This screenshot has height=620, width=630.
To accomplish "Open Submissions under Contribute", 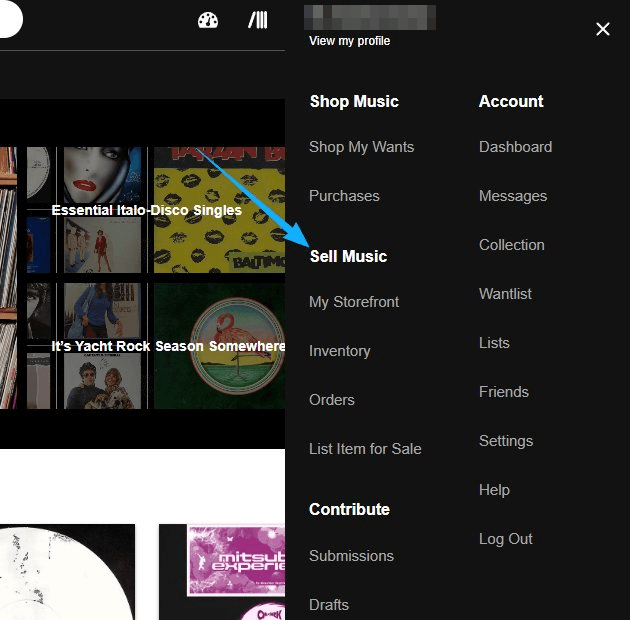I will point(351,556).
